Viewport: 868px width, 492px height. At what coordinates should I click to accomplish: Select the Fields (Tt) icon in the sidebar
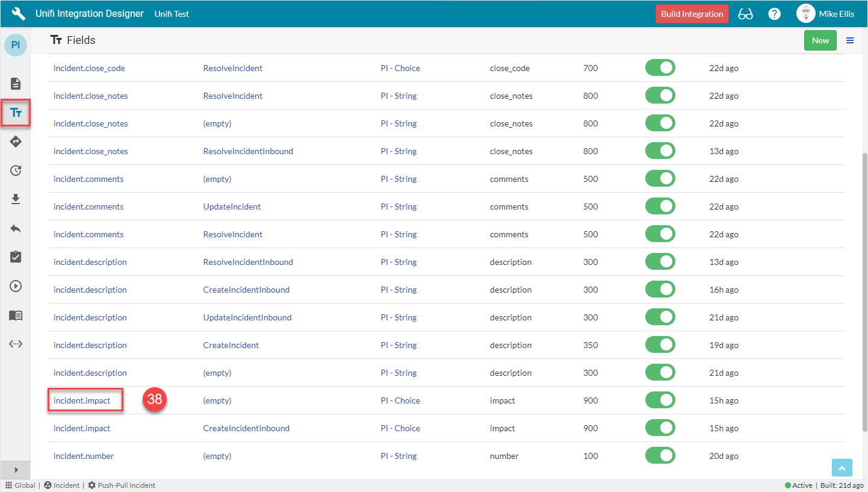tap(16, 113)
